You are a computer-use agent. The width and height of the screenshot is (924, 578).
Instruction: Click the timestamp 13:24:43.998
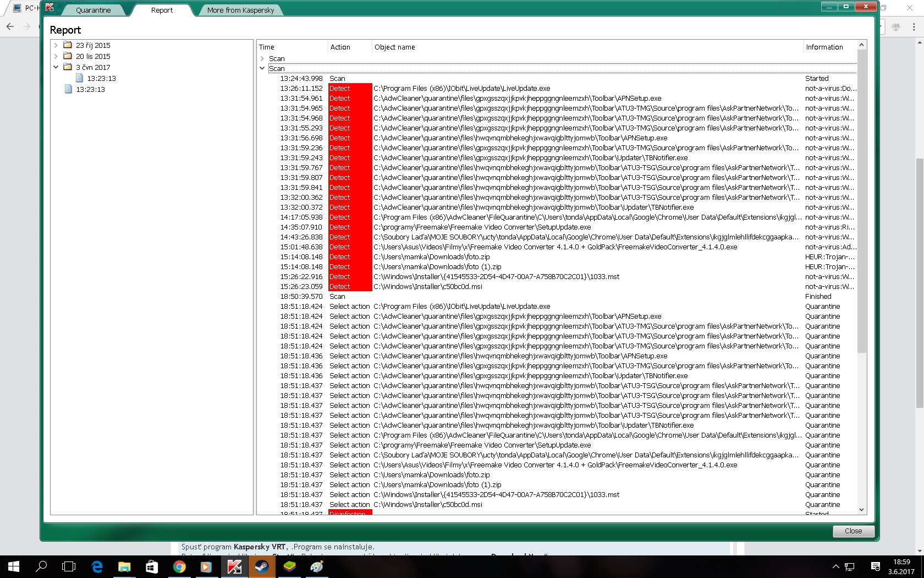[x=301, y=78]
